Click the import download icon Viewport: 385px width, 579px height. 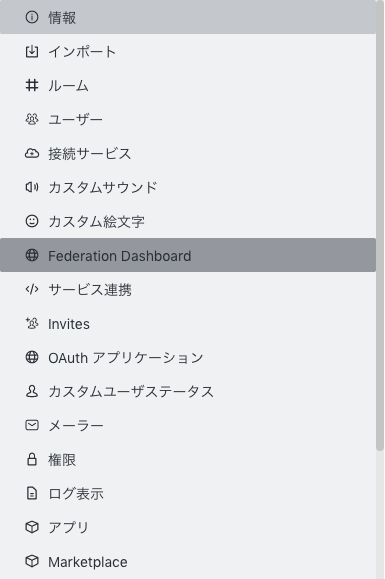(32, 51)
